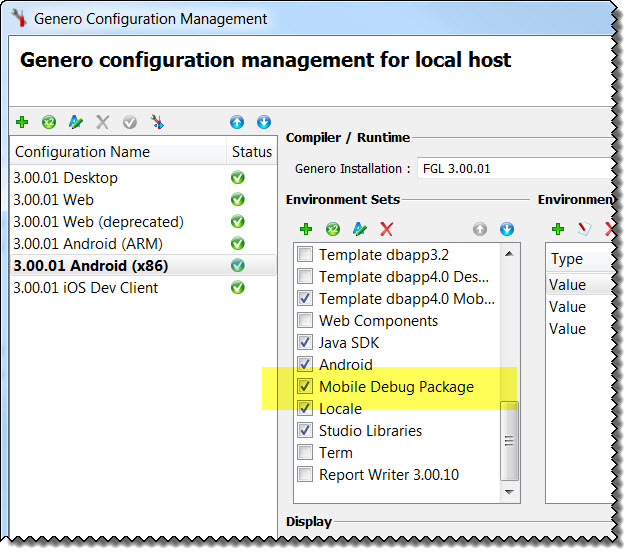Uncheck the Java SDK checkbox
Image resolution: width=633 pixels, height=558 pixels.
[x=306, y=343]
